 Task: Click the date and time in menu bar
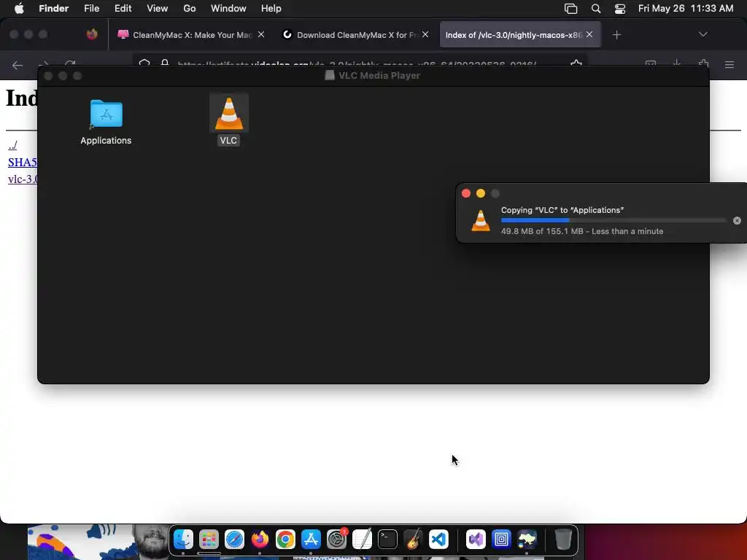pos(686,8)
